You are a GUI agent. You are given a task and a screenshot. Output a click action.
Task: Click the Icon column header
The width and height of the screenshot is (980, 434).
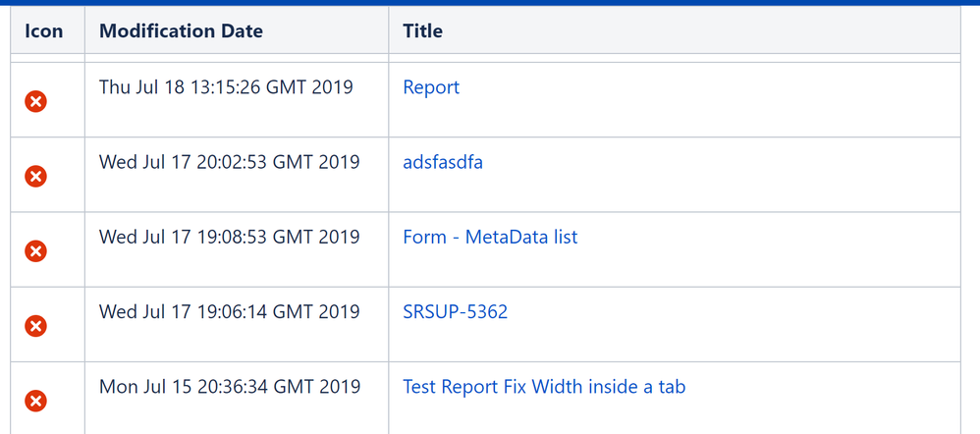point(43,30)
